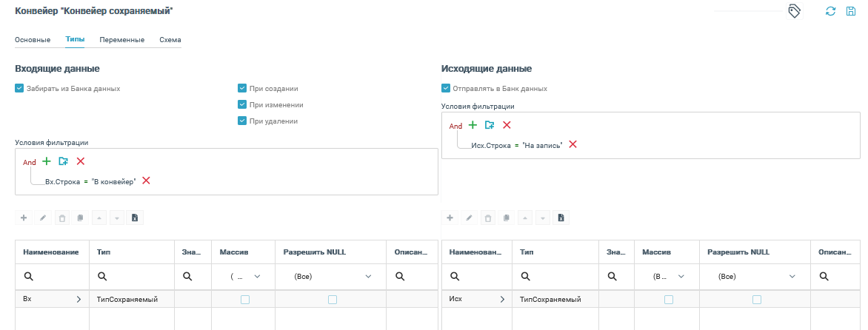Screen dimensions: 868x330
Task: Uncheck "При удалении" option
Action: tap(242, 121)
